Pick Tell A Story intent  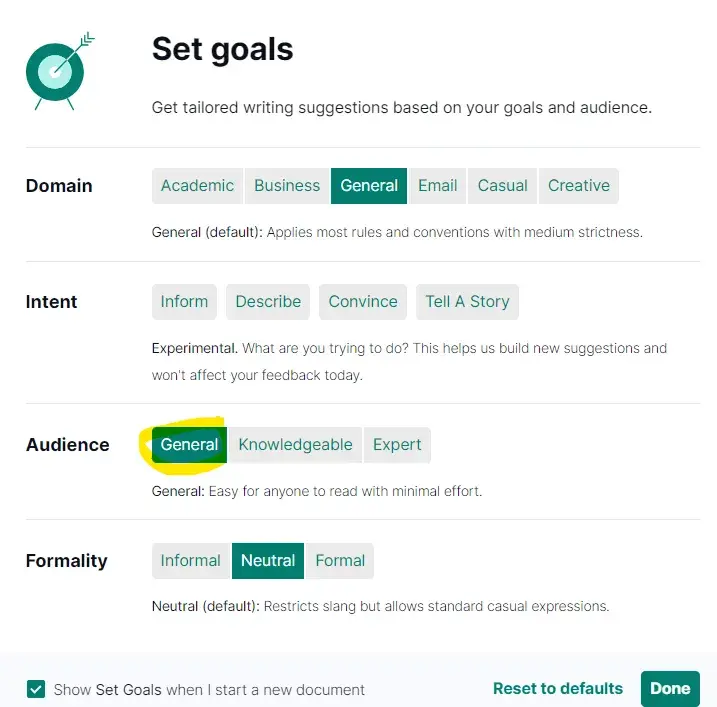[467, 302]
